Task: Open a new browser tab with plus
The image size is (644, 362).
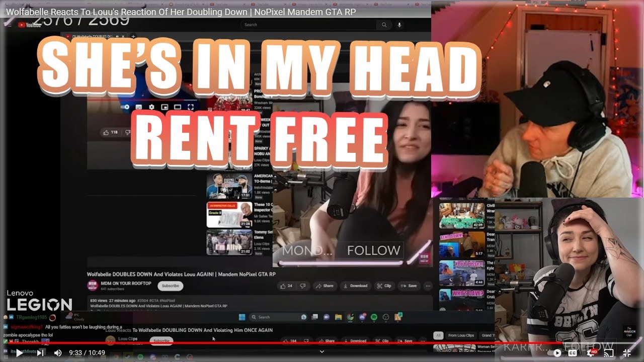Action: tap(133, 36)
